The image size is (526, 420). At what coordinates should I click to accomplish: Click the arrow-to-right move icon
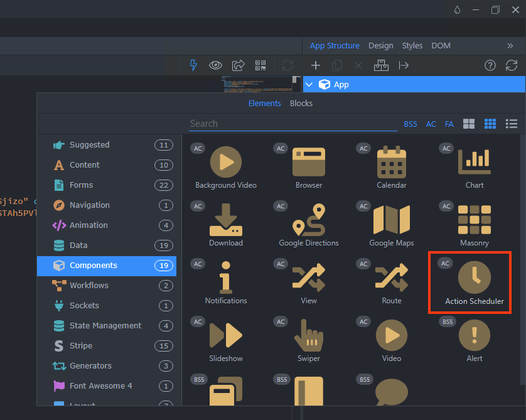pyautogui.click(x=404, y=65)
